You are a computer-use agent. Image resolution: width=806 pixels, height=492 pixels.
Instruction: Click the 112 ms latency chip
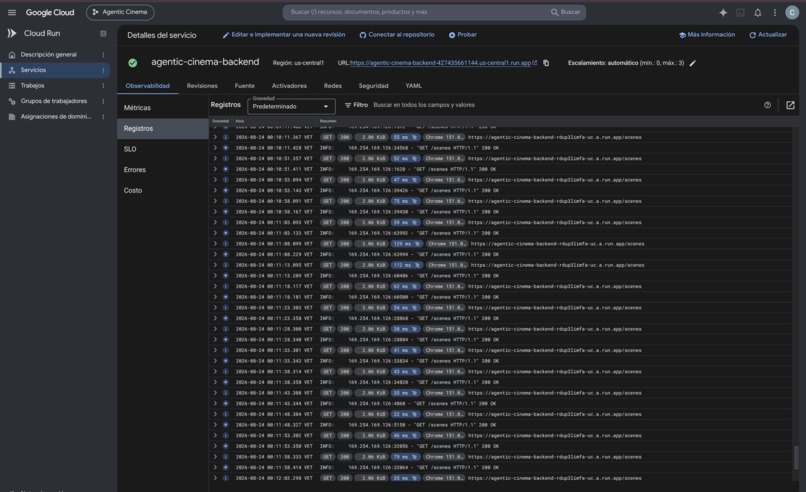click(x=407, y=265)
